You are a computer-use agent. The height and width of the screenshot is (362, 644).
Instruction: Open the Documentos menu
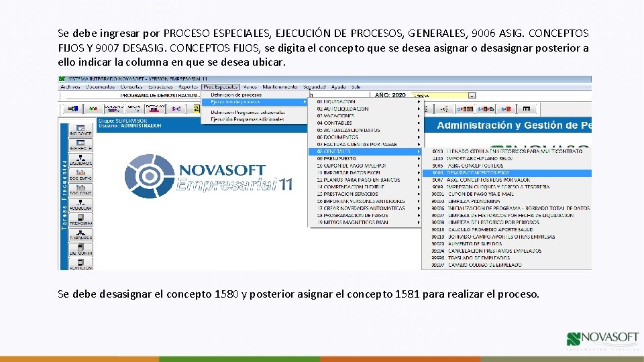click(100, 87)
